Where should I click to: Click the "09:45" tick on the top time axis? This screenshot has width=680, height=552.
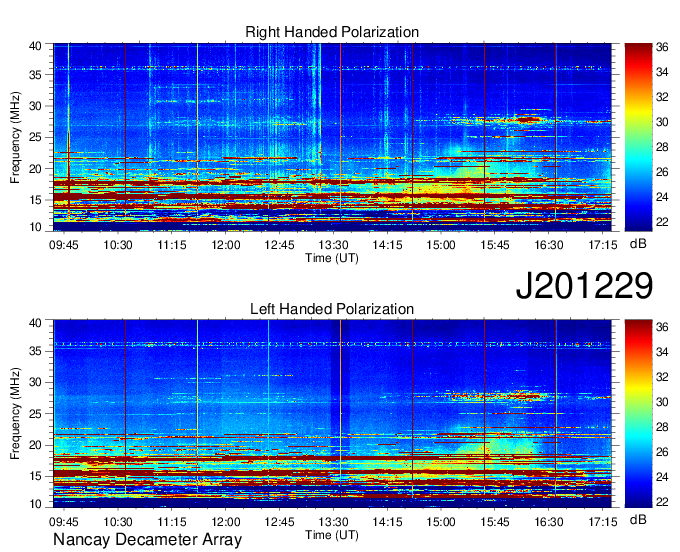[x=64, y=245]
